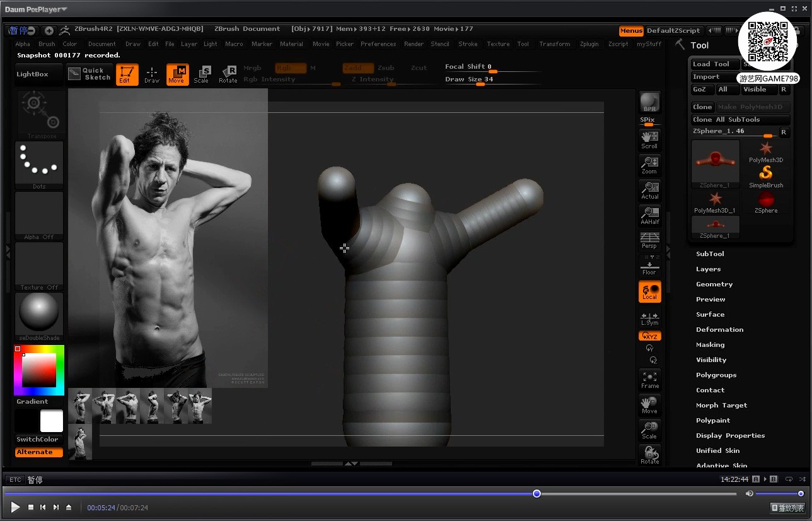
Task: Click the Actual size icon
Action: 649,190
